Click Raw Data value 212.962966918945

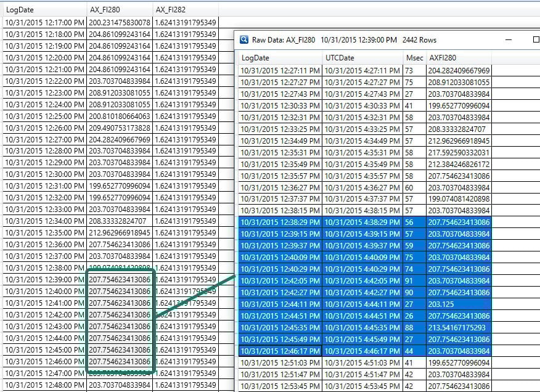click(459, 141)
